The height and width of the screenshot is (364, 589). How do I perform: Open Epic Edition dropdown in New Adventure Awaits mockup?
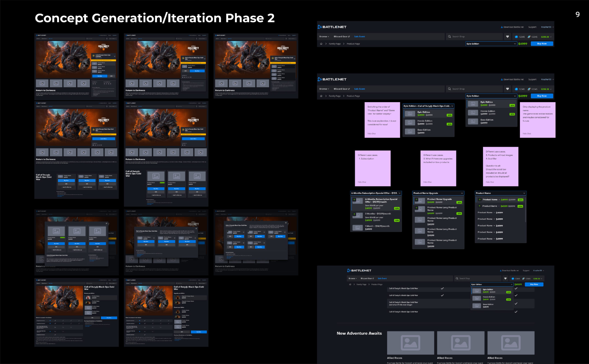point(492,285)
